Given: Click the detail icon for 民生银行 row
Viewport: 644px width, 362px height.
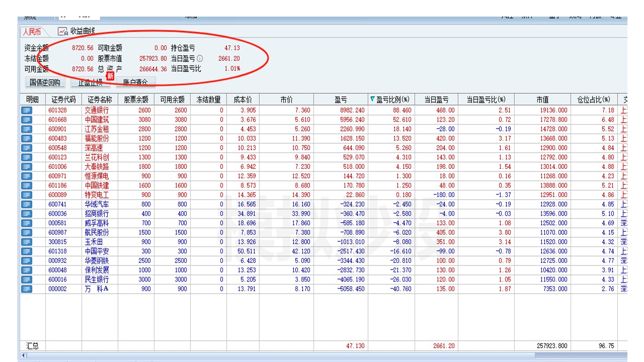Looking at the screenshot, I should click(26, 280).
